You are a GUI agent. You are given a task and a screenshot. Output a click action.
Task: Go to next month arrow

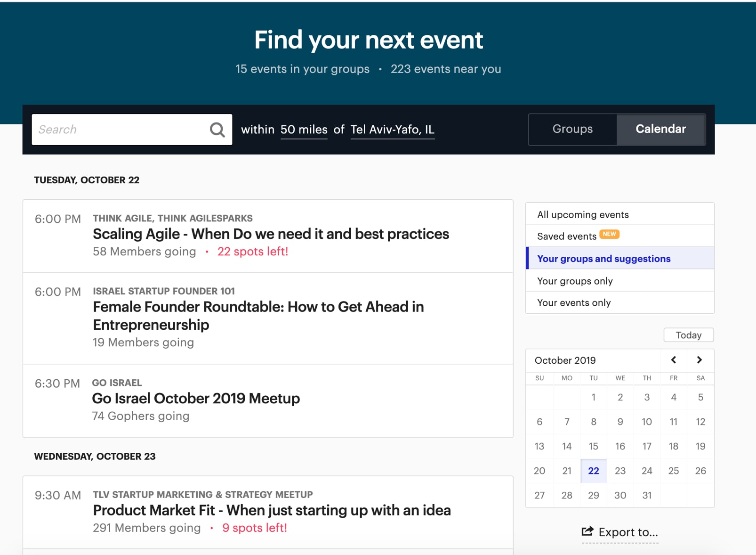pyautogui.click(x=700, y=360)
